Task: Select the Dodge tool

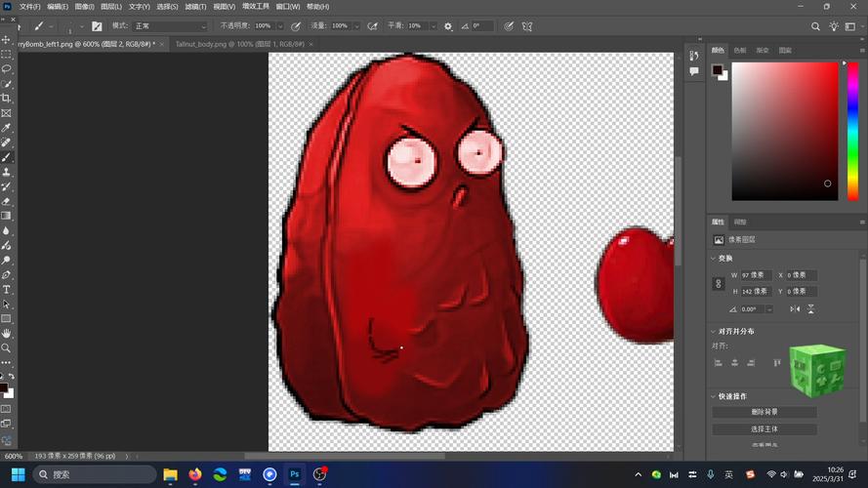Action: click(6, 260)
